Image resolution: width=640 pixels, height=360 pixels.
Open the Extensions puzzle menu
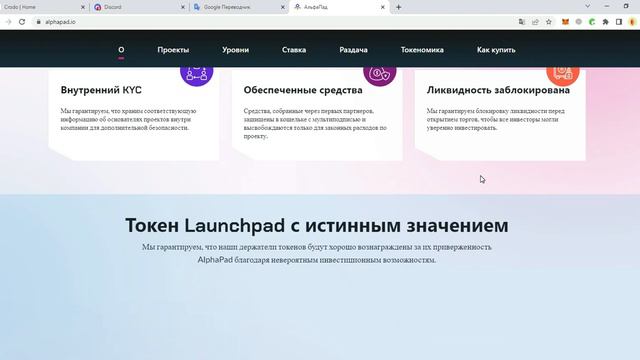pos(605,22)
